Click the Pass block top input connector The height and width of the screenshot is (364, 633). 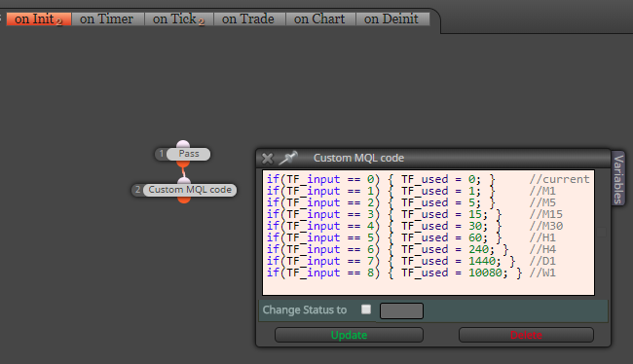tap(183, 144)
